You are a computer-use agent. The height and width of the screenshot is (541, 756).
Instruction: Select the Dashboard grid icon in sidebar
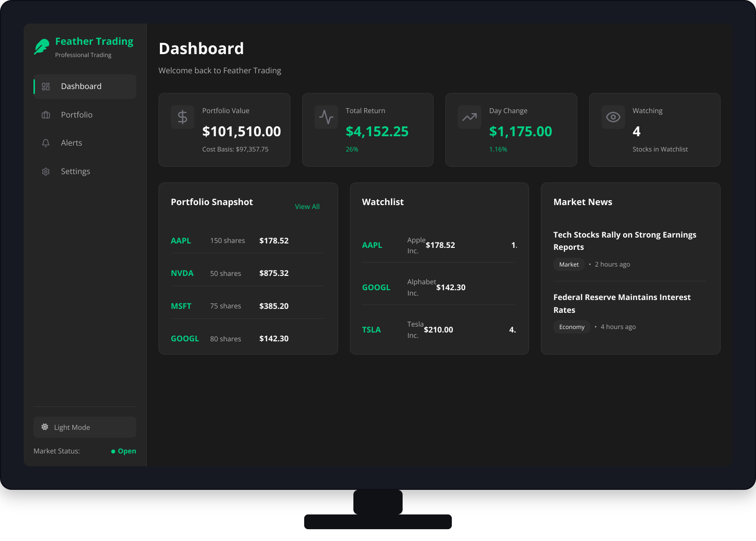coord(46,86)
